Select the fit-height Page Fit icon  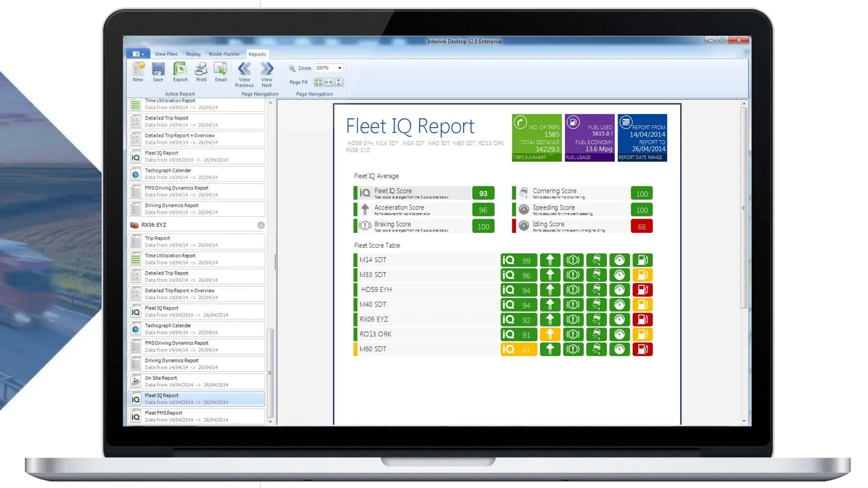pyautogui.click(x=339, y=82)
